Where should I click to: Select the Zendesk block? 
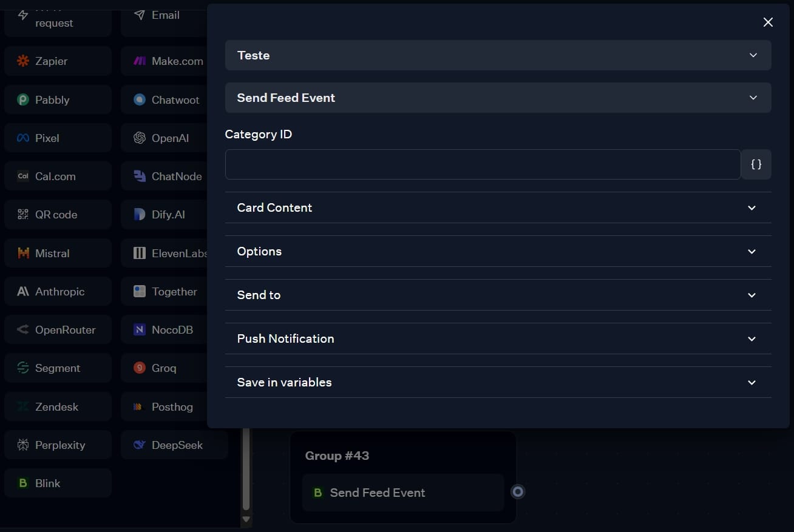click(x=58, y=407)
